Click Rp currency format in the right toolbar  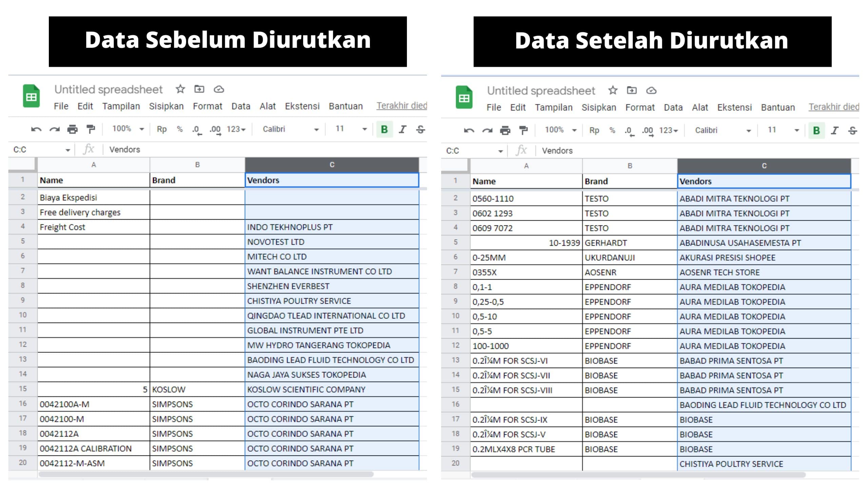click(x=594, y=130)
